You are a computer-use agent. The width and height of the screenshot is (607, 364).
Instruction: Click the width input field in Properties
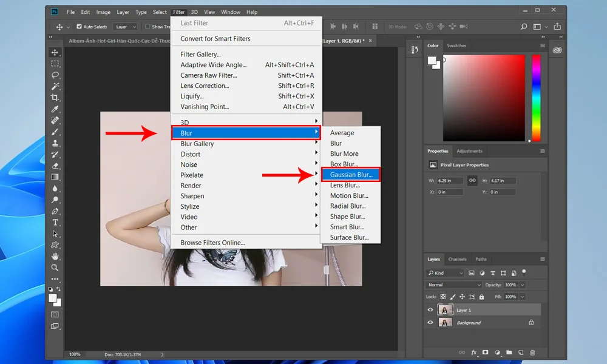click(451, 181)
